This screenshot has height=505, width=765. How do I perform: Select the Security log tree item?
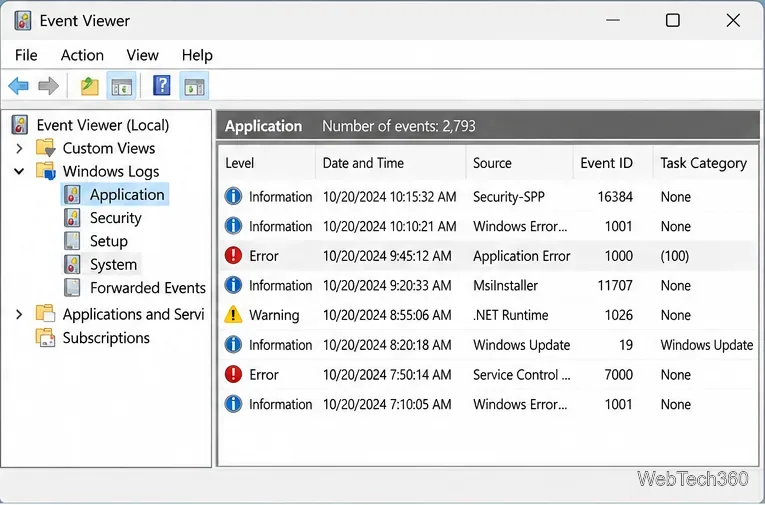(116, 218)
